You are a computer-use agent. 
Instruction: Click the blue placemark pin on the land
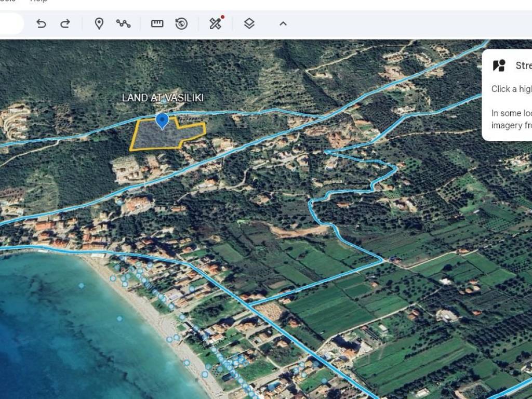[162, 120]
